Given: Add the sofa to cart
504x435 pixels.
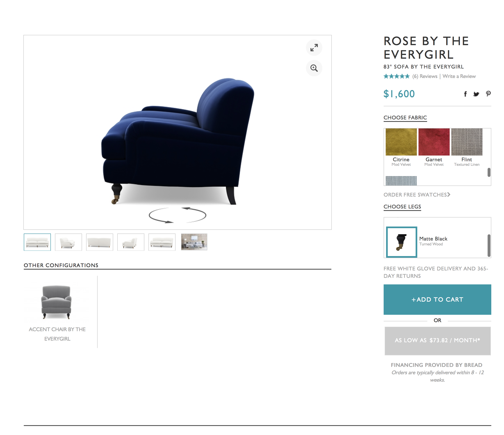Looking at the screenshot, I should pos(437,300).
